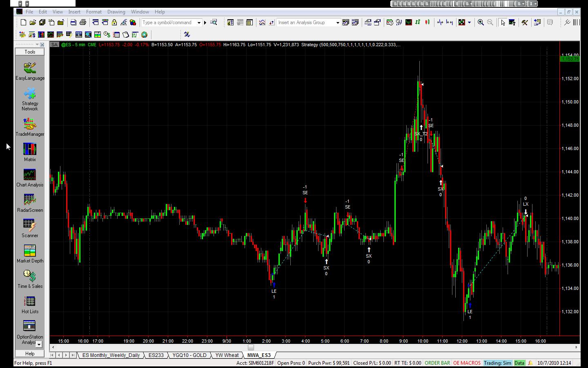The height and width of the screenshot is (368, 588).
Task: Click the Print toolbar icon
Action: click(x=83, y=22)
